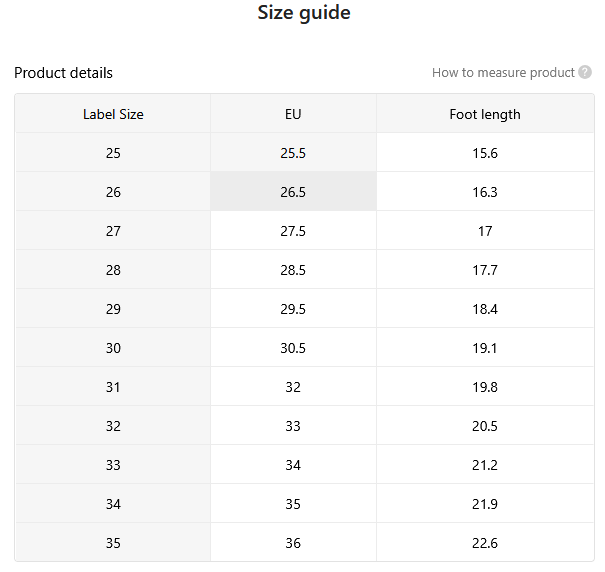Select the highlighted EU 26.5 cell
This screenshot has width=605, height=572.
click(x=293, y=192)
